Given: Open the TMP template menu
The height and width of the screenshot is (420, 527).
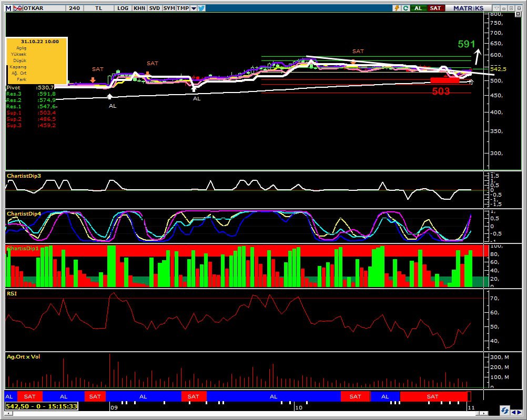Looking at the screenshot, I should coord(183,8).
